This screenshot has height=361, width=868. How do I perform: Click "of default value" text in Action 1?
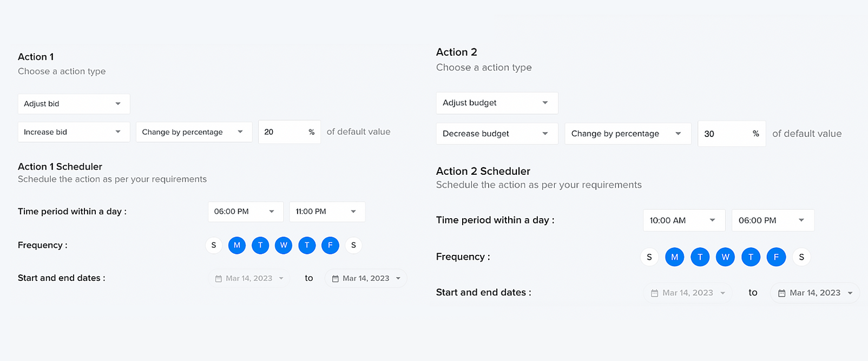(358, 132)
